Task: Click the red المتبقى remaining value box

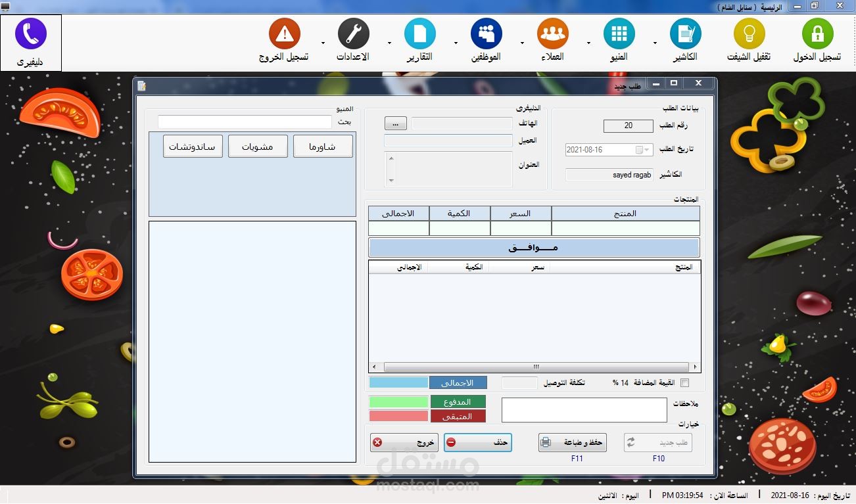Action: (x=399, y=416)
